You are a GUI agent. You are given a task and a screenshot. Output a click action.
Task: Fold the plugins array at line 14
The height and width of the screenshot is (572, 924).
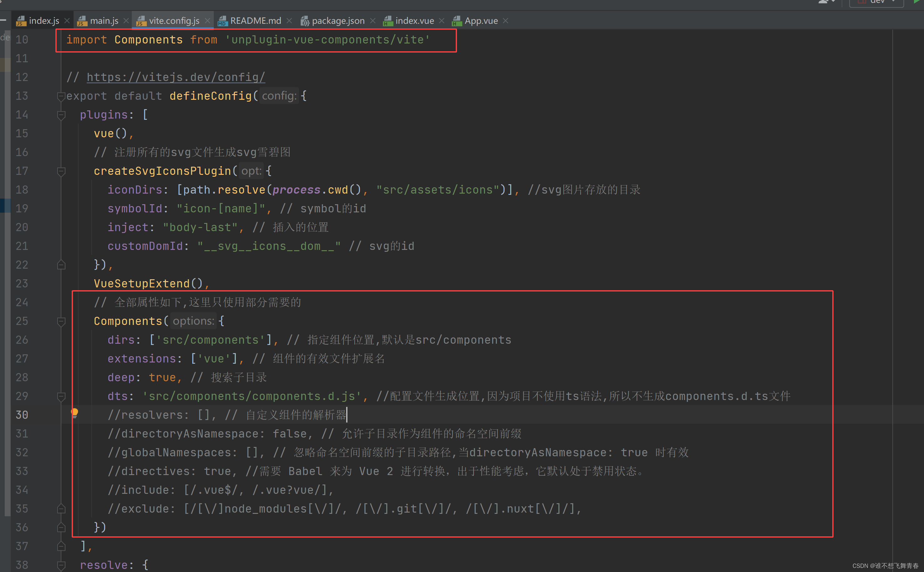pyautogui.click(x=61, y=115)
